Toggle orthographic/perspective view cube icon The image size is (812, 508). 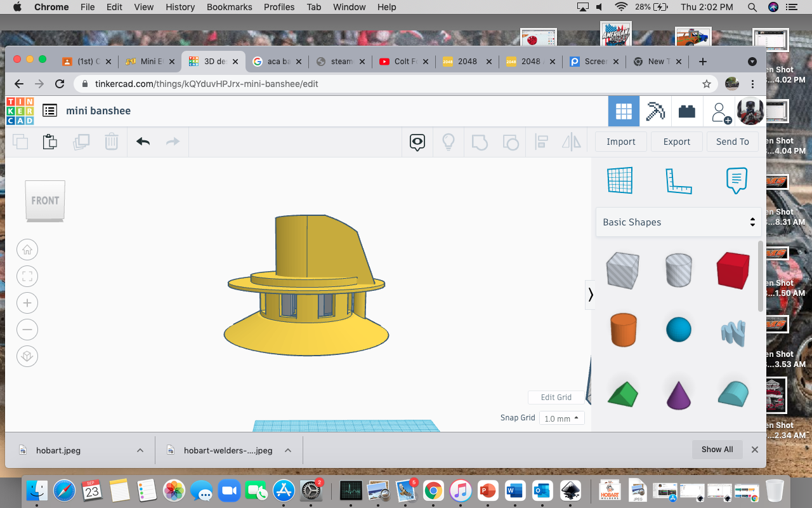(27, 356)
